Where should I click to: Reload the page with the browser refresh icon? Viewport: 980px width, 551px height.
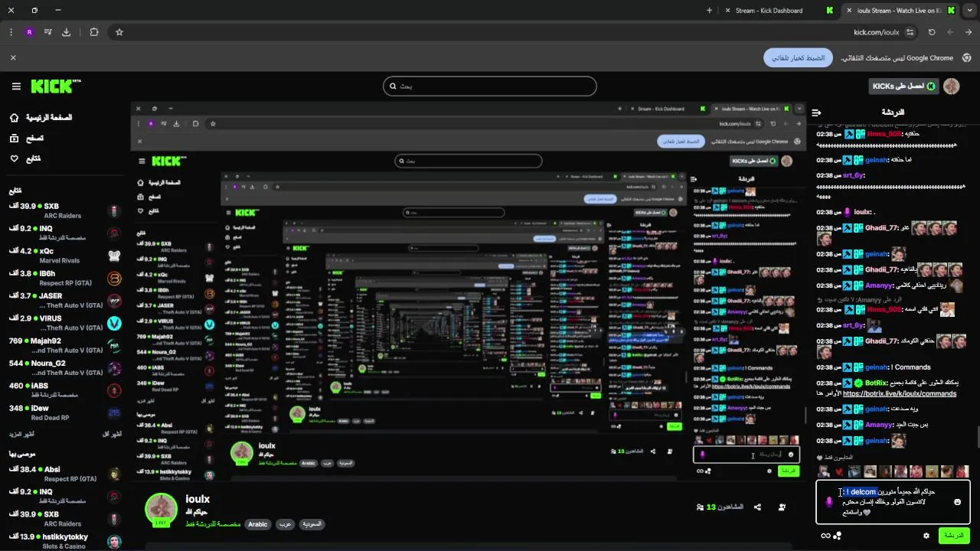click(x=932, y=32)
